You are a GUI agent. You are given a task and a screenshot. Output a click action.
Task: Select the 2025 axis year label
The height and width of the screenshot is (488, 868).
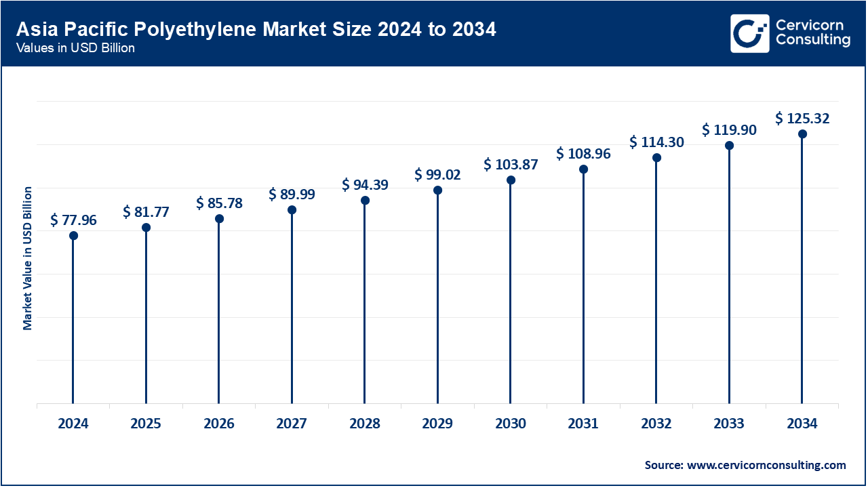(146, 424)
